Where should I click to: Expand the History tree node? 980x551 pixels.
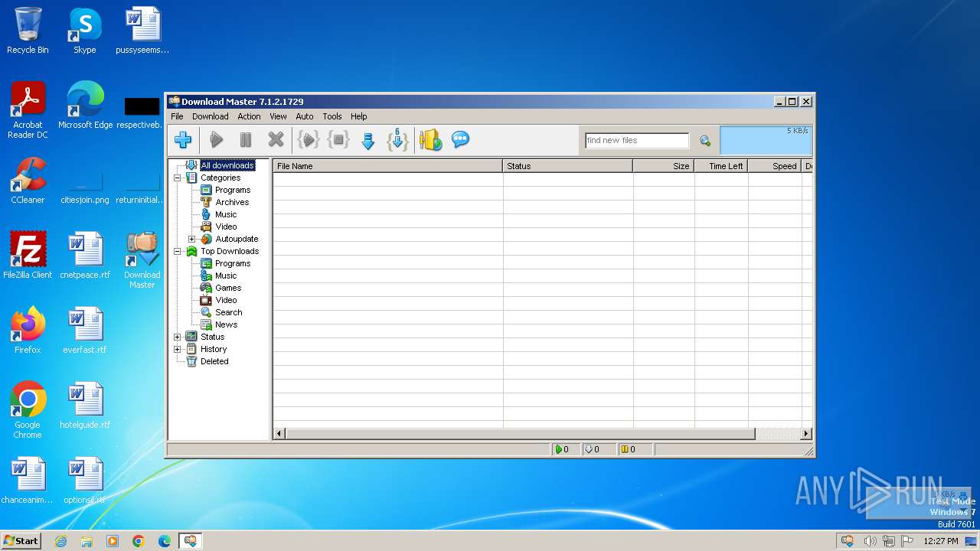click(x=178, y=349)
